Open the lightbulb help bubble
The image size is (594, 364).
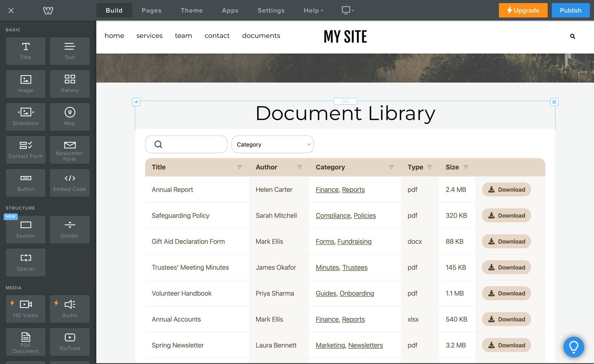click(574, 347)
